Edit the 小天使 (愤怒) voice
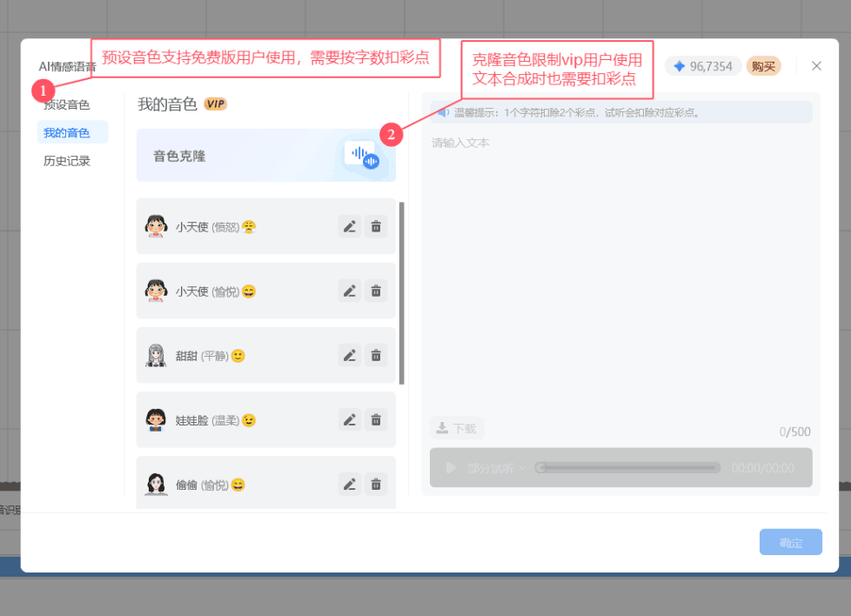 click(350, 227)
